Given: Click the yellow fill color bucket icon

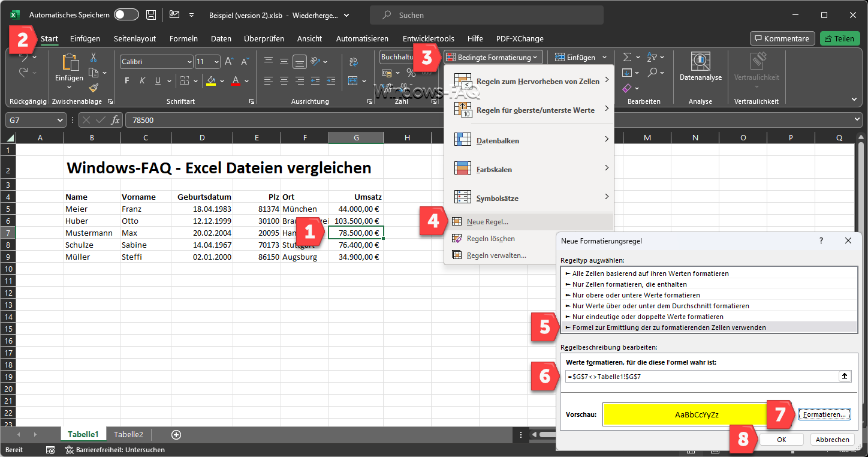Looking at the screenshot, I should click(x=210, y=81).
